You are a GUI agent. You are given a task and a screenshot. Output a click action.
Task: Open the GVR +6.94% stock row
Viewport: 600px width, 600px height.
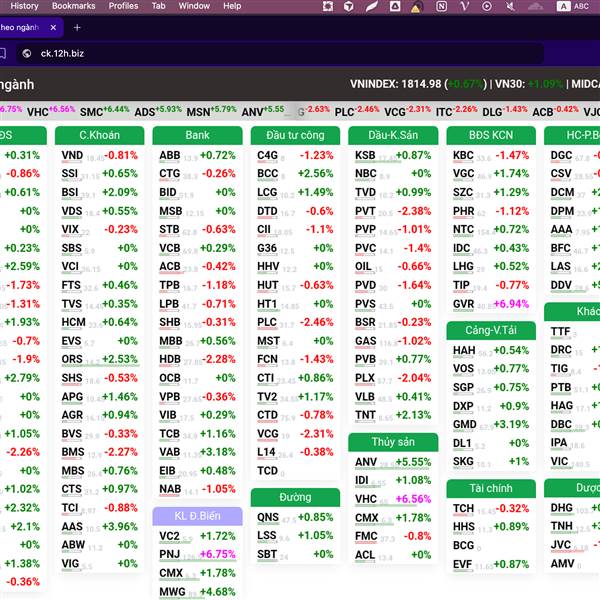click(491, 304)
